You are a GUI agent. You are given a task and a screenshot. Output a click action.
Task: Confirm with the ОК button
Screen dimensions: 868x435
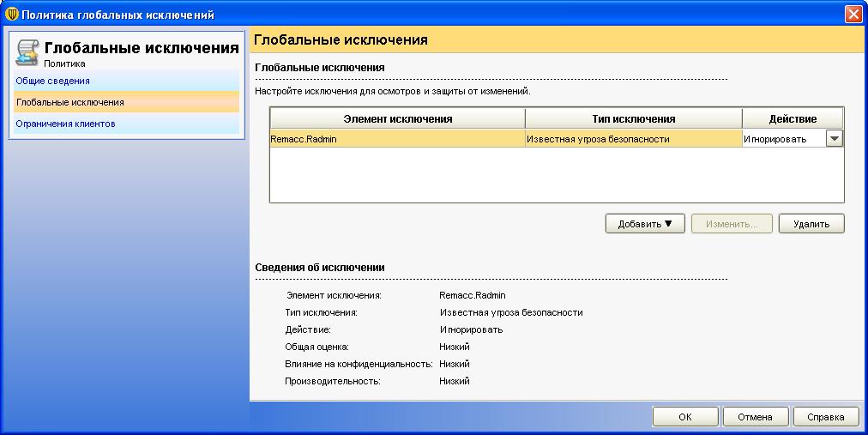point(685,417)
